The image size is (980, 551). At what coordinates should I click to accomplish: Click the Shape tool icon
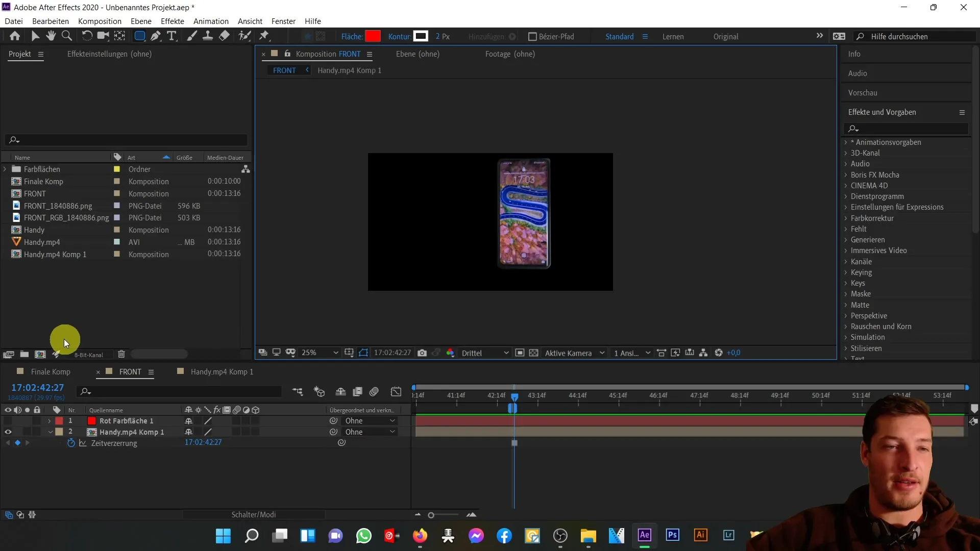coord(139,36)
